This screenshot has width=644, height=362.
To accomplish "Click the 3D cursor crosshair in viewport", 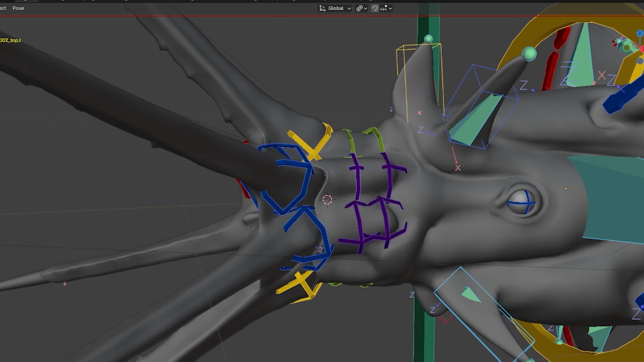I will [327, 200].
